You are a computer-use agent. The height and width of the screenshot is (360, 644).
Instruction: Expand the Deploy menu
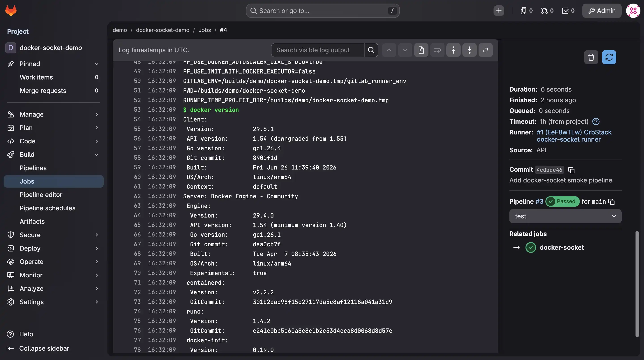53,248
